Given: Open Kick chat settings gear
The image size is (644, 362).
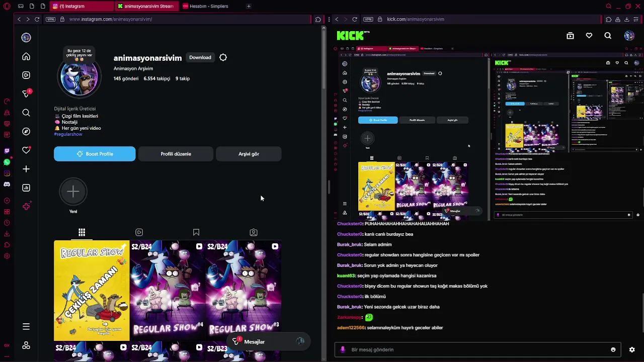Looking at the screenshot, I should (632, 349).
